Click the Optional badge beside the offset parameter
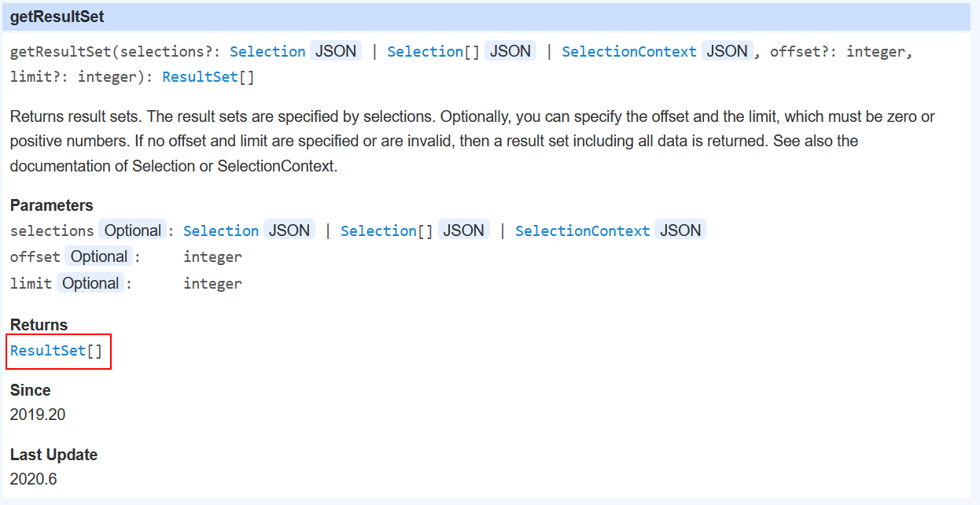 [x=99, y=256]
